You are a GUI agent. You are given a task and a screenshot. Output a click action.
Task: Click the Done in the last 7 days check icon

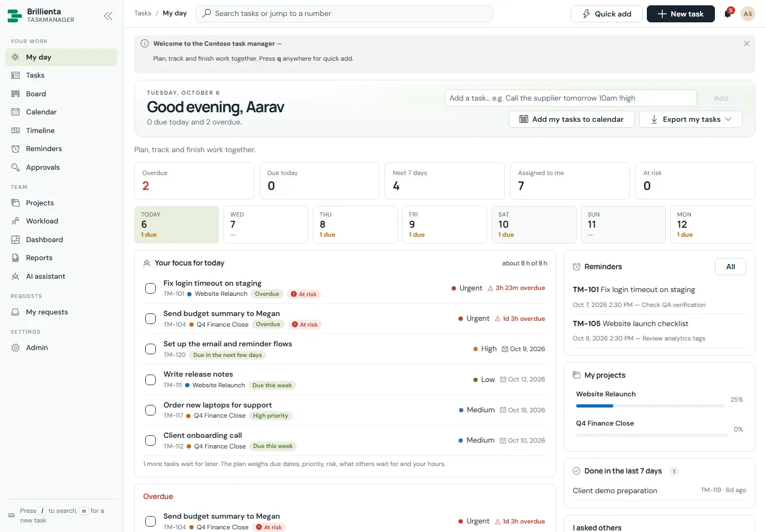(x=576, y=471)
